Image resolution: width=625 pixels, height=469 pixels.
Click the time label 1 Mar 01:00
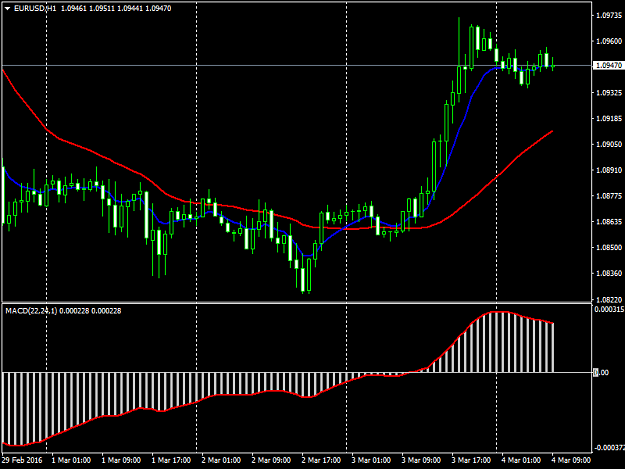coord(71,460)
